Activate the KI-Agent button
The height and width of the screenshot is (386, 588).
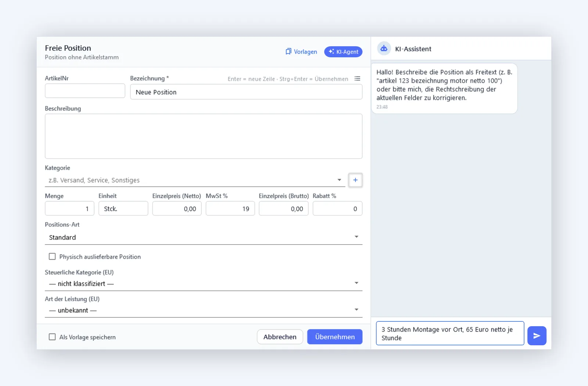pos(343,52)
